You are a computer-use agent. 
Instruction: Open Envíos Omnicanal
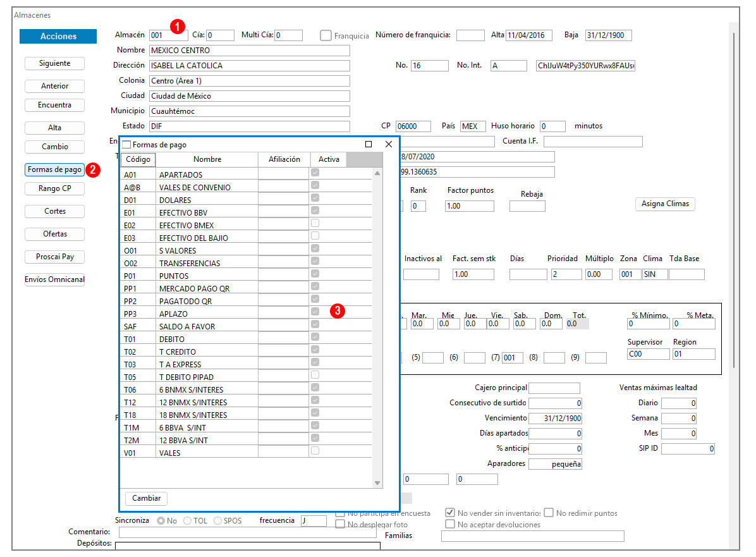[54, 279]
